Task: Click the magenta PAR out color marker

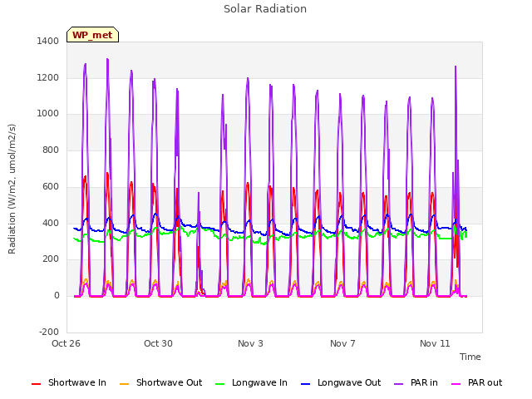Action: 456,384
